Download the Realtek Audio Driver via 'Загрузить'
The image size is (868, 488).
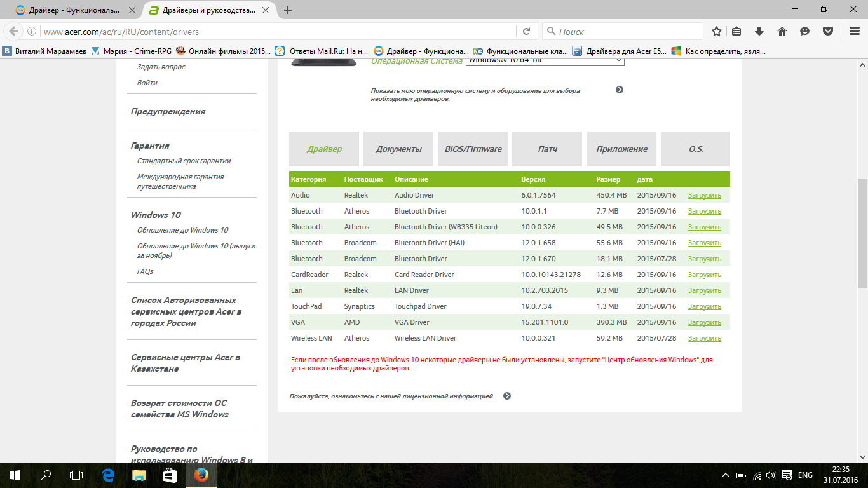pos(704,195)
